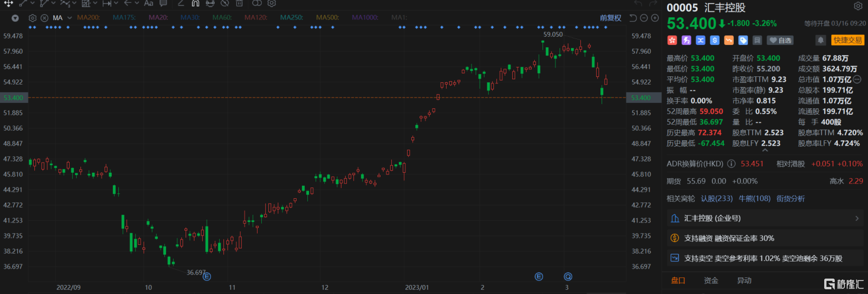The width and height of the screenshot is (868, 294).
Task: Open 牛熊(108) bull-bear link
Action: pyautogui.click(x=755, y=199)
